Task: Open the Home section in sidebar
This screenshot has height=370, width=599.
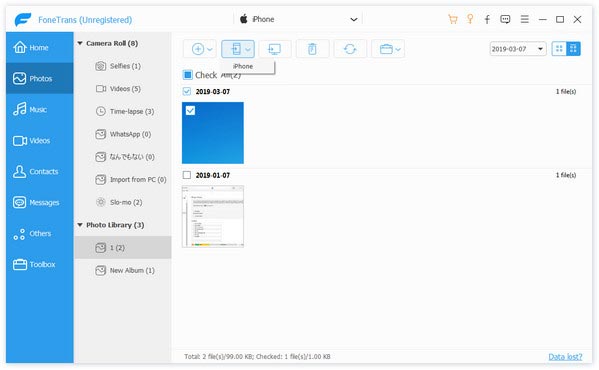Action: point(39,48)
